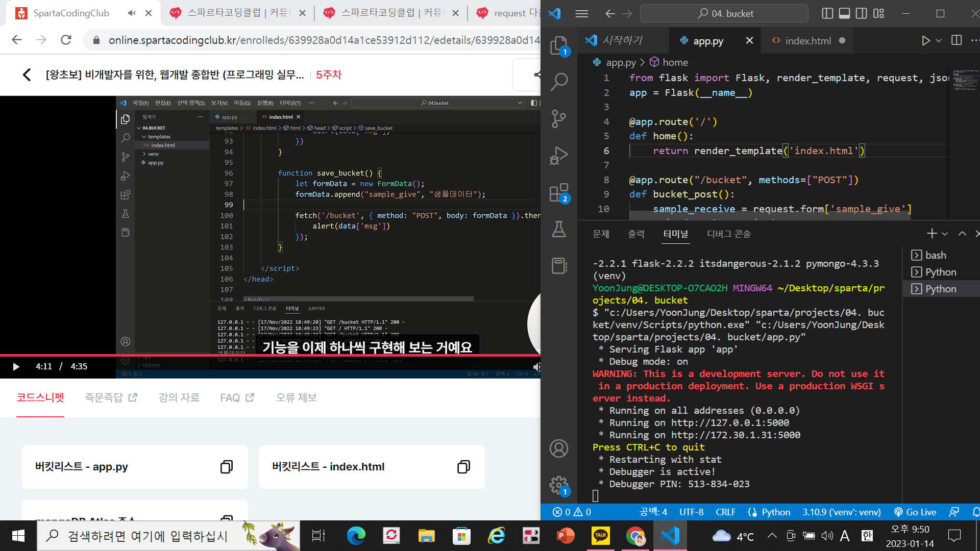
Task: Open the Explorer view in VS Code activity bar
Action: click(559, 46)
